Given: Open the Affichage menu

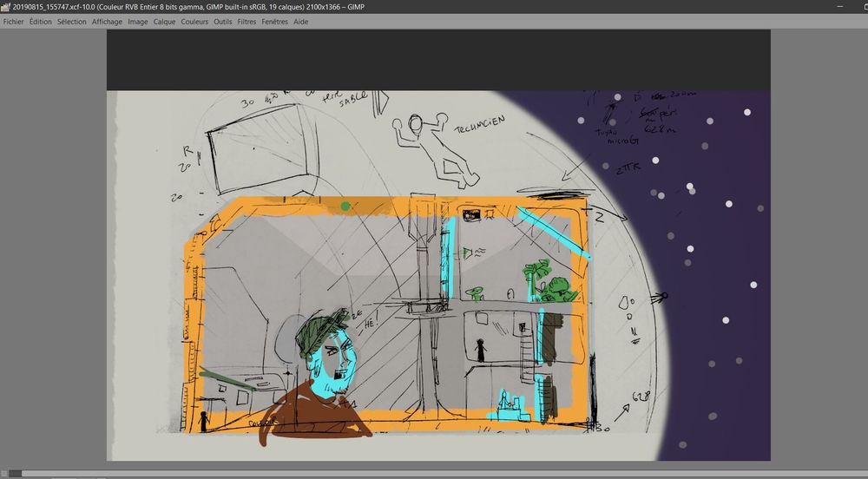Looking at the screenshot, I should (107, 22).
